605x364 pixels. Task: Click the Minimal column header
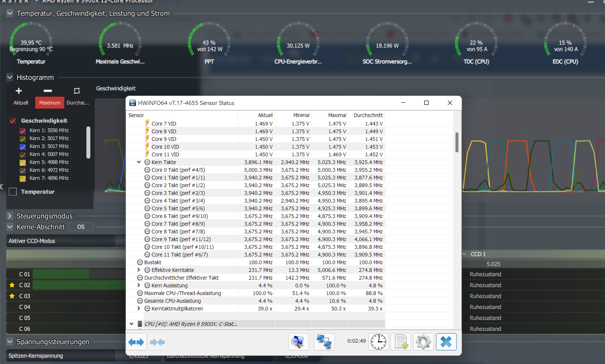(x=293, y=115)
